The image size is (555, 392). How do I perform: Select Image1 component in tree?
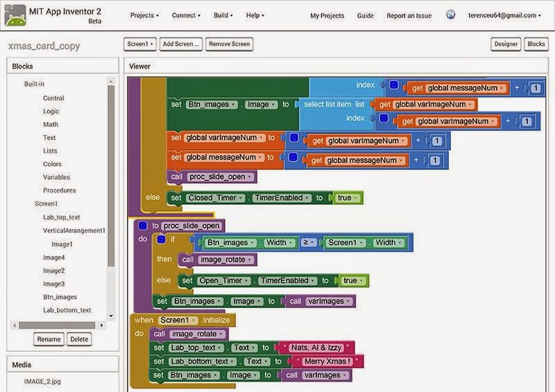(62, 244)
